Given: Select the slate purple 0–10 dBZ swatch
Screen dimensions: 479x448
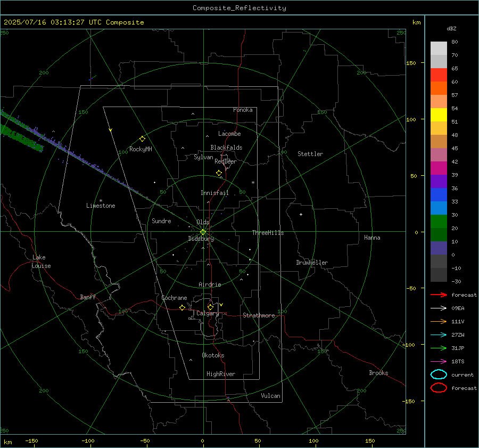Looking at the screenshot, I should tap(439, 248).
